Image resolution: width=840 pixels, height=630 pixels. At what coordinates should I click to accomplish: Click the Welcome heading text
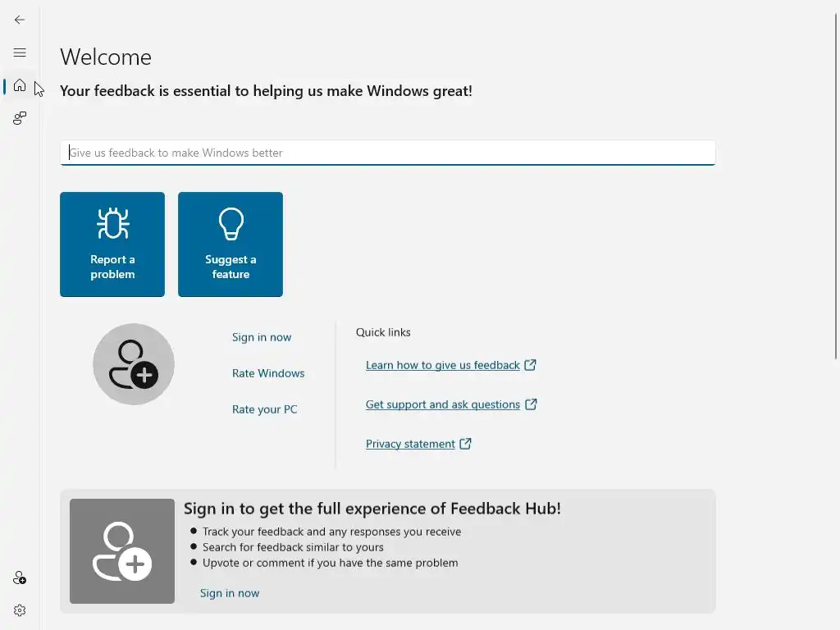pyautogui.click(x=106, y=57)
